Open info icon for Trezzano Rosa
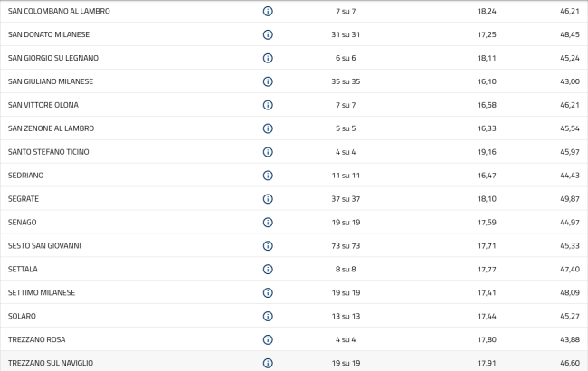 point(268,340)
